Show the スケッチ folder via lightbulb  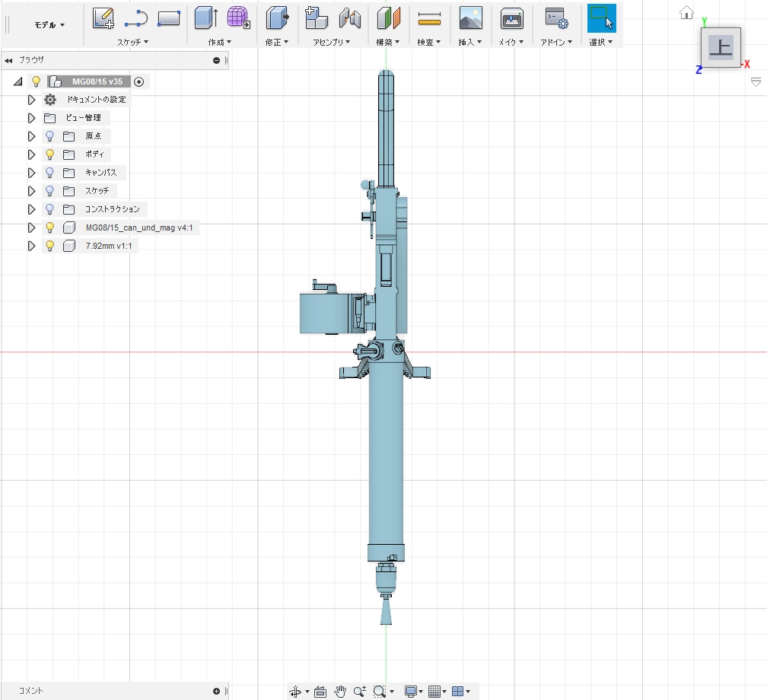click(x=50, y=191)
